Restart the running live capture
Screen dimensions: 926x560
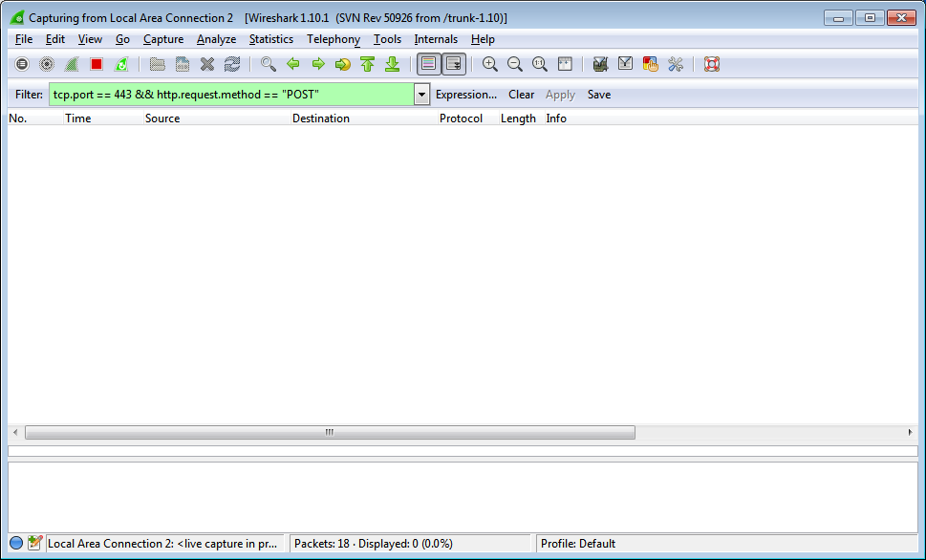click(x=121, y=64)
